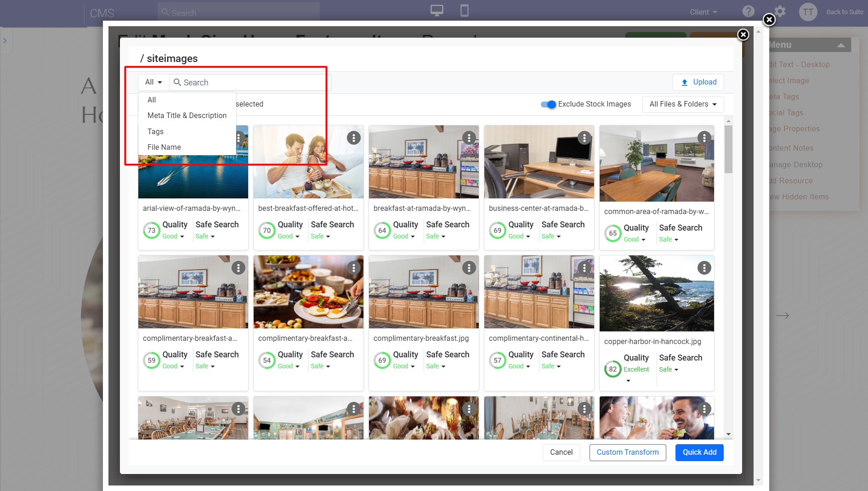868x491 pixels.
Task: Open Safe Search dropdown for best-breakfast-offered image
Action: click(320, 236)
